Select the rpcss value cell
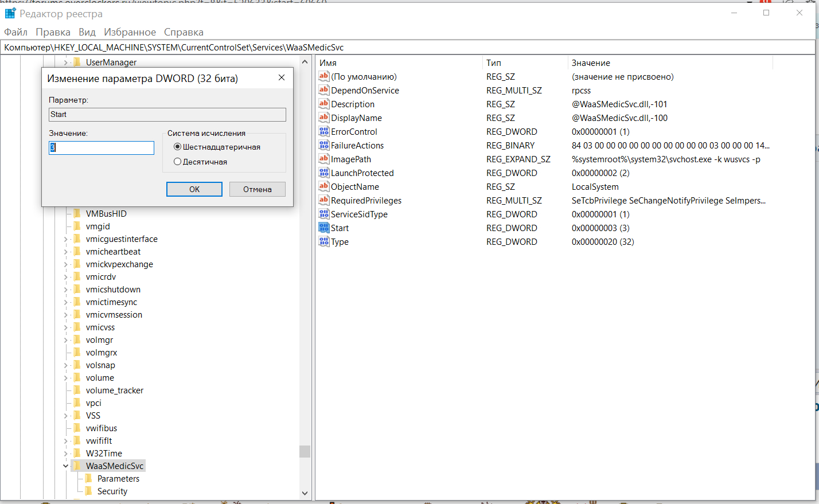 581,91
